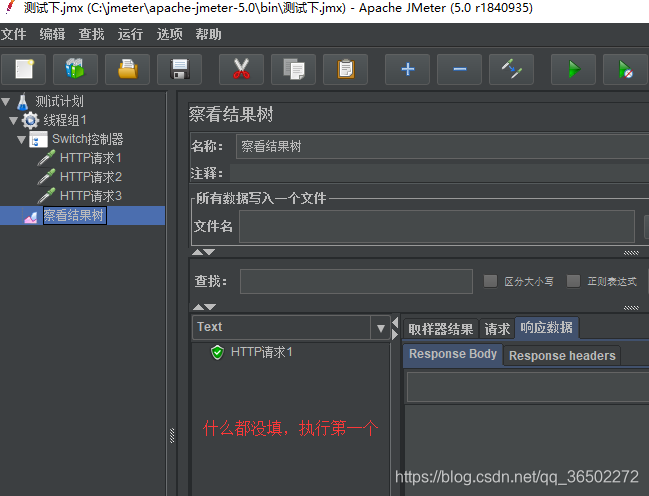Save the test plan with floppy icon
649x496 pixels.
(180, 69)
